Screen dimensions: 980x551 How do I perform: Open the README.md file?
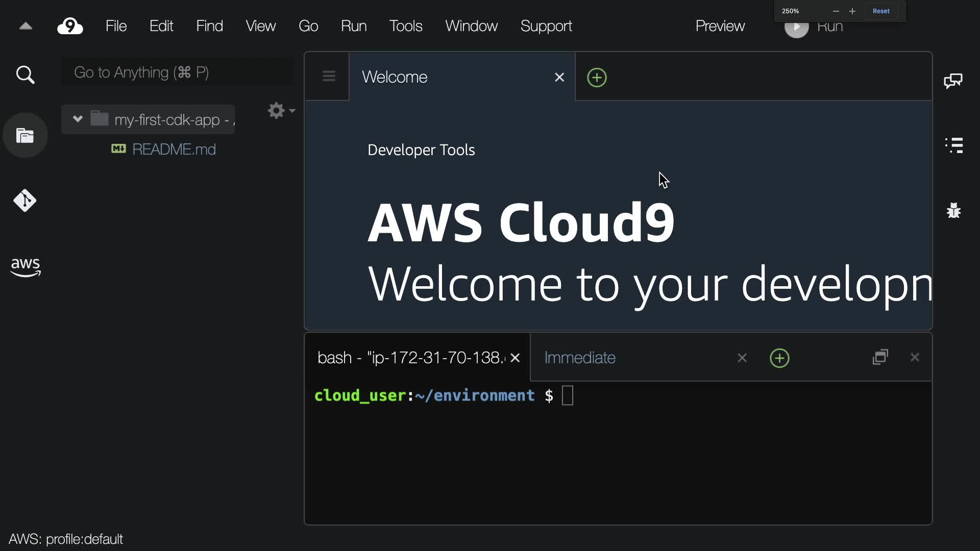174,149
